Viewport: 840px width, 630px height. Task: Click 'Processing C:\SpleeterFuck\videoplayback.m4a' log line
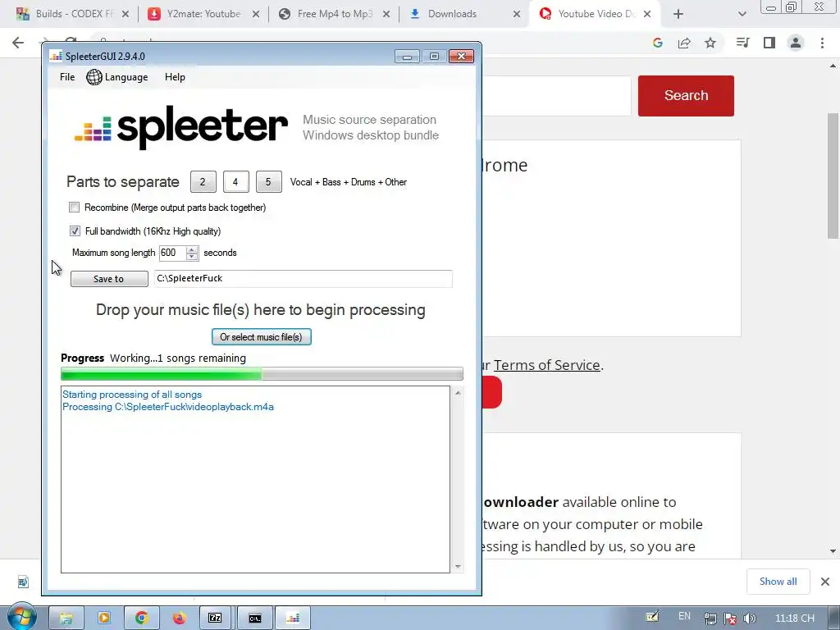[167, 407]
